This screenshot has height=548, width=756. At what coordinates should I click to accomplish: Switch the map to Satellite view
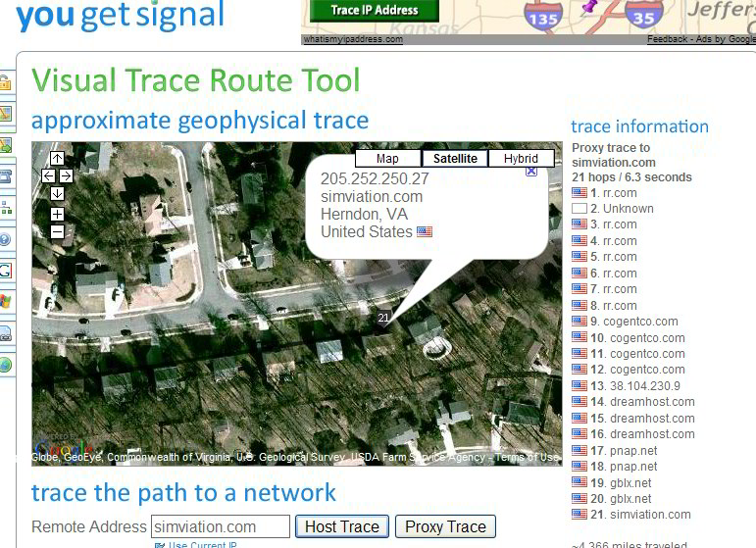coord(455,159)
